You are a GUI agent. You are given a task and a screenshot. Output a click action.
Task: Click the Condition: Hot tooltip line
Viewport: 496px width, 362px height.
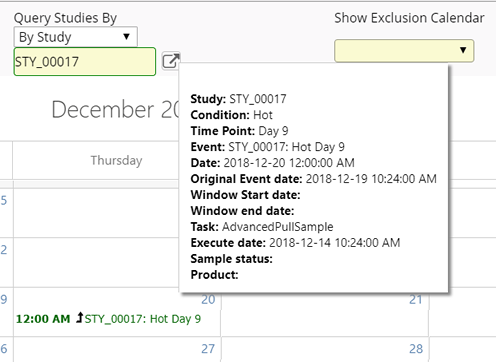point(232,115)
